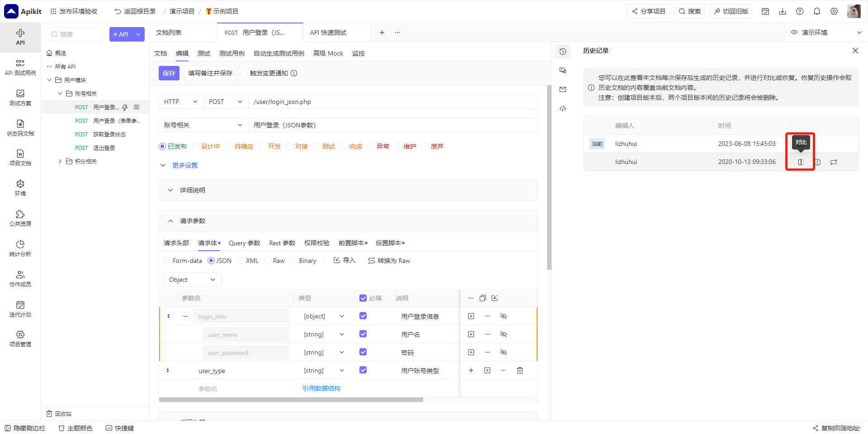This screenshot has width=868, height=434.
Task: Select Form-data request body type
Action: click(167, 261)
